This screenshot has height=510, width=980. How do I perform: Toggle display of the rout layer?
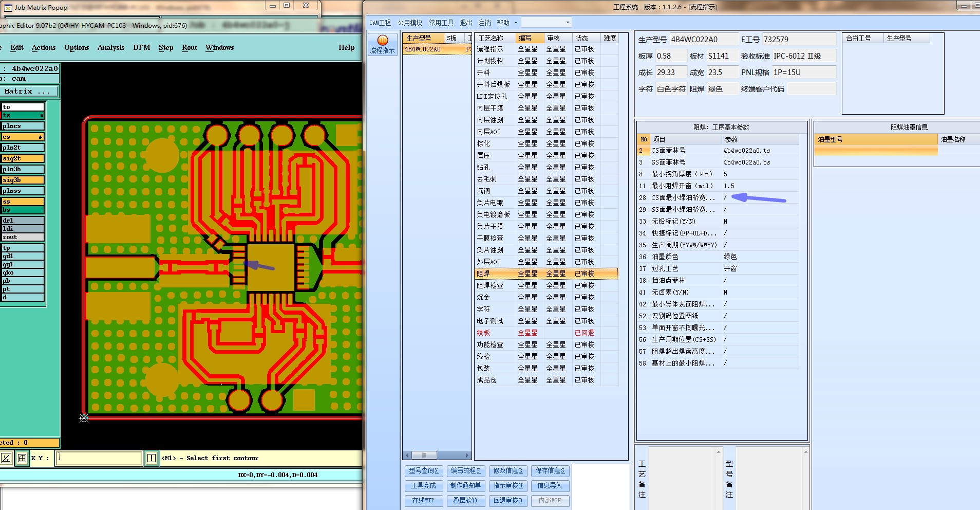23,237
